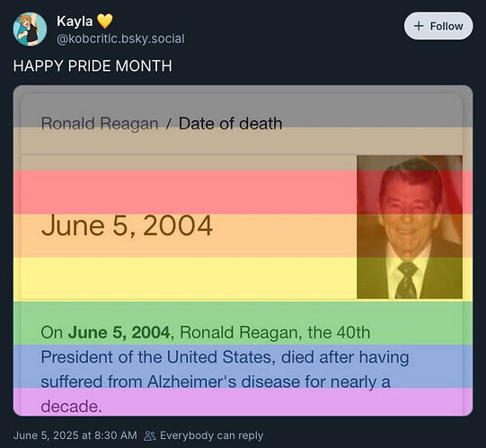Open Kayla's profile avatar
486x448 pixels.
30,29
